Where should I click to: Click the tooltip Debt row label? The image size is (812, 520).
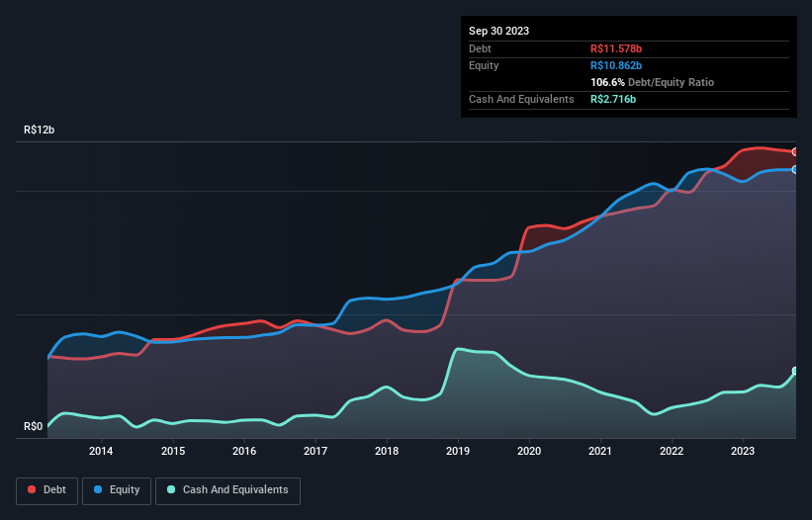(x=480, y=48)
